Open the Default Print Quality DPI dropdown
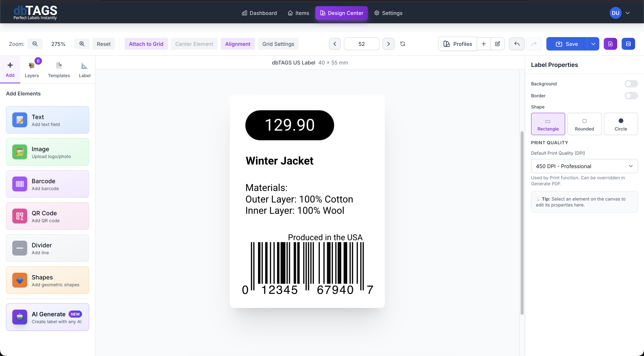The width and height of the screenshot is (644, 356). click(584, 166)
